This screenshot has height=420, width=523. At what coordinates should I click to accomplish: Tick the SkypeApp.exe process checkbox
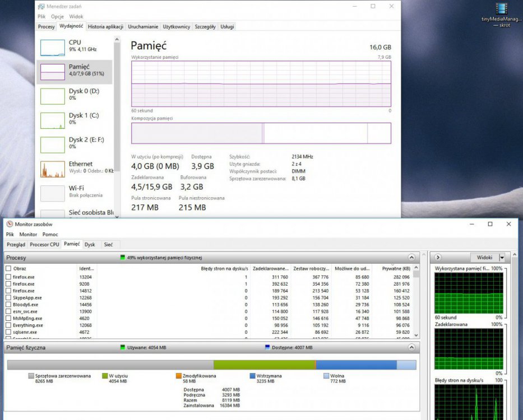pyautogui.click(x=8, y=298)
